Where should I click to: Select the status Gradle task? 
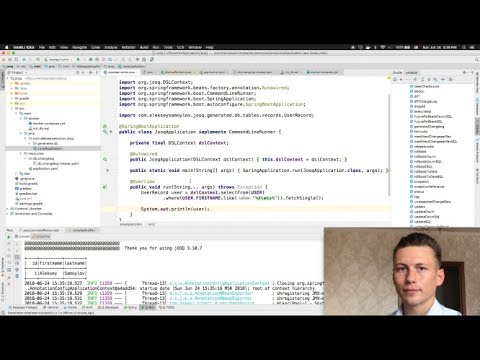[417, 192]
